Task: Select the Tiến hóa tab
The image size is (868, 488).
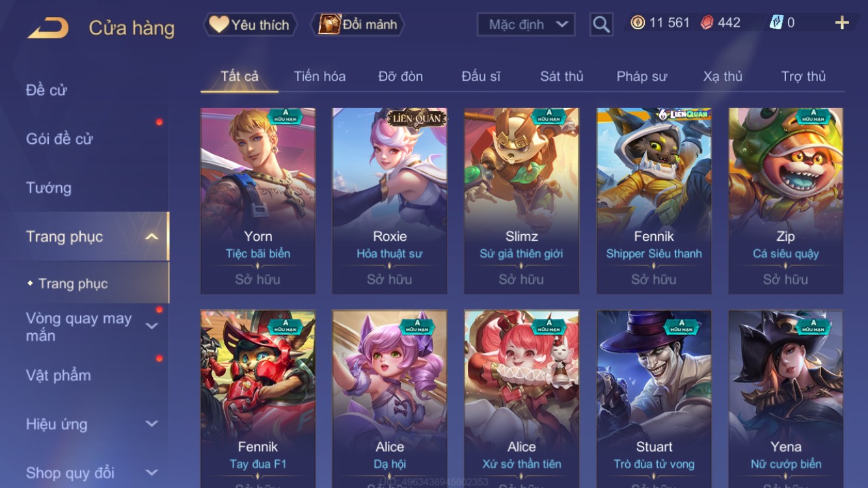Action: (319, 76)
